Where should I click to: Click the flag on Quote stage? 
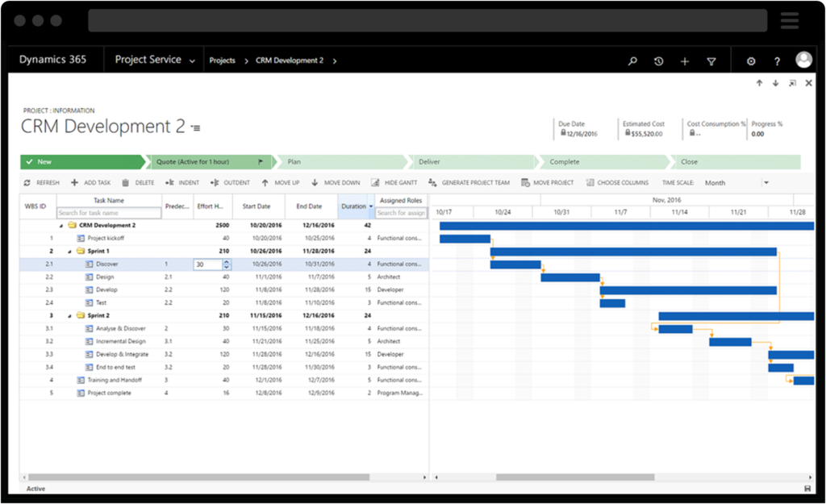(x=261, y=161)
